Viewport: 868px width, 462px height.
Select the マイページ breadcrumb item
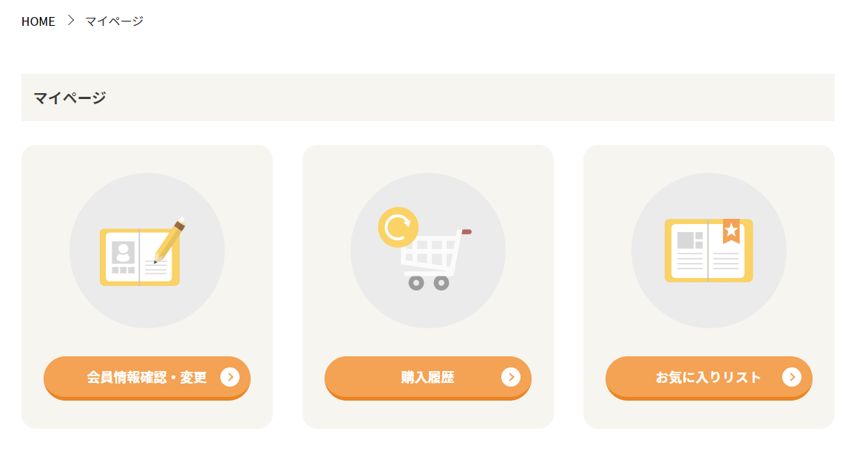114,21
